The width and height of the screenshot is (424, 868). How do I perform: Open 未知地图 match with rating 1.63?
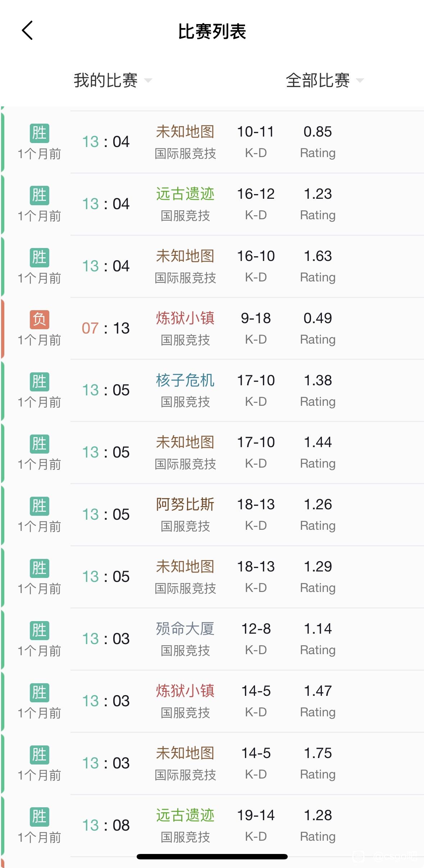click(x=212, y=266)
